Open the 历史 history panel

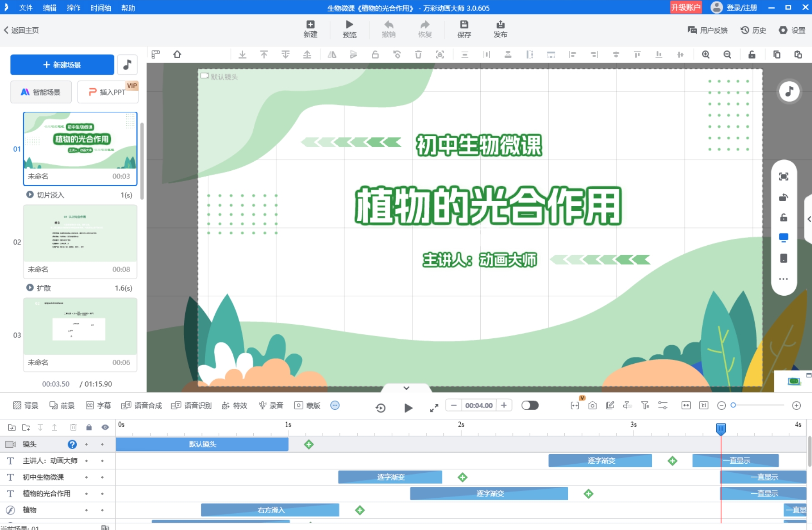(753, 30)
